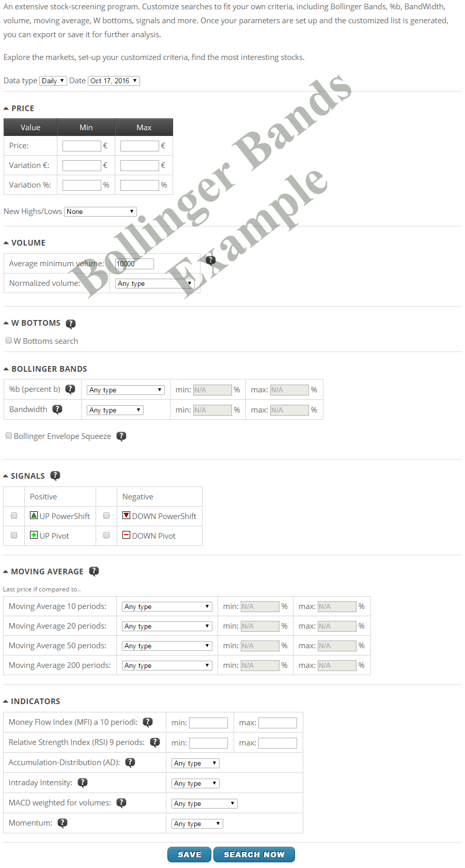Collapse the SIGNALS section
Image resolution: width=465 pixels, height=868 pixels.
click(24, 476)
